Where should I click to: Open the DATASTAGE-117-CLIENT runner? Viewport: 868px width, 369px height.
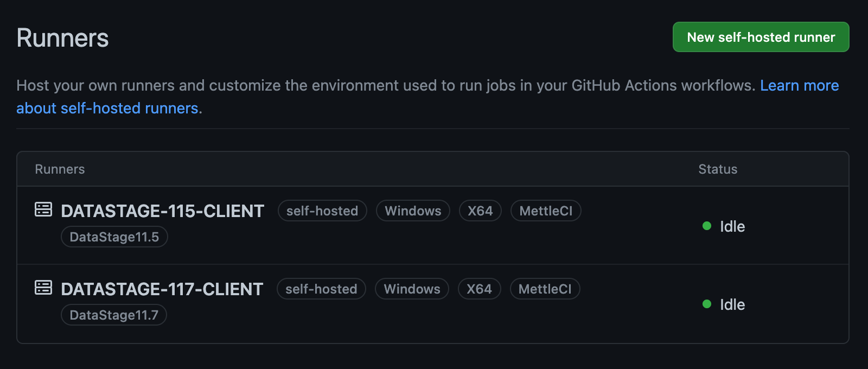(x=162, y=289)
